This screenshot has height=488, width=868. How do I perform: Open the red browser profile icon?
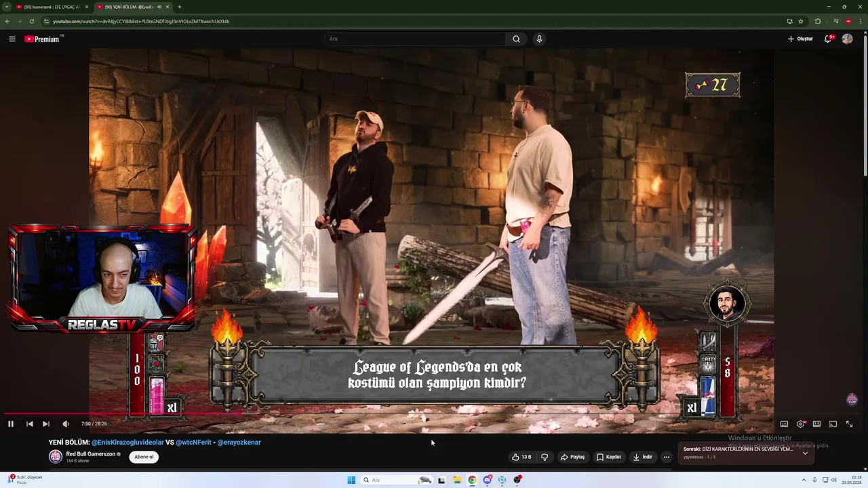pos(848,21)
